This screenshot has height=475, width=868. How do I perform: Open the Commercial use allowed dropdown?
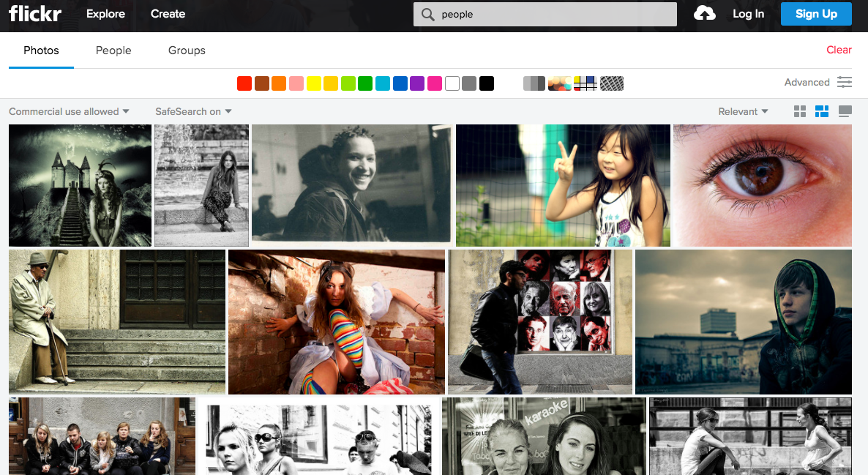pos(68,111)
